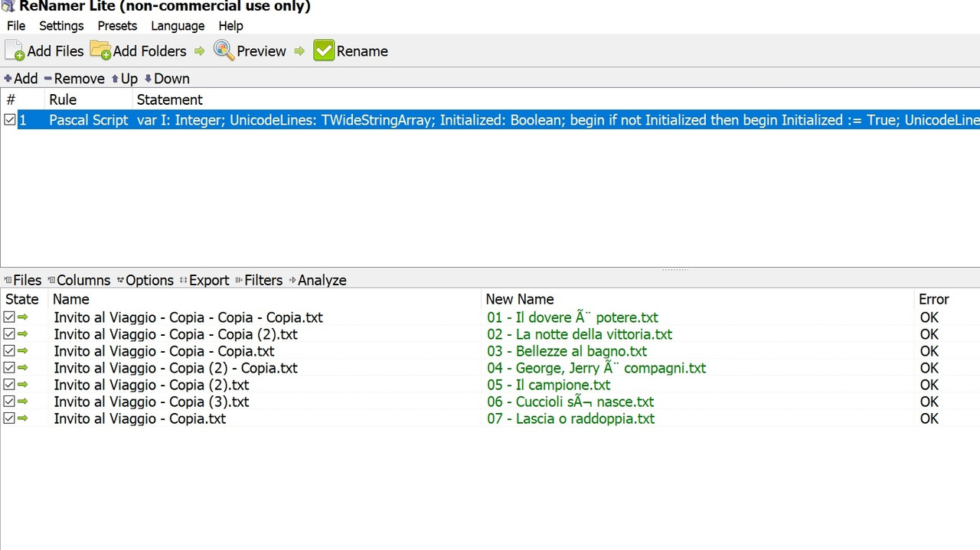Toggle checkbox for Invito al Viaggio - Copia (2) - Copia.txt
980x550 pixels.
[9, 367]
